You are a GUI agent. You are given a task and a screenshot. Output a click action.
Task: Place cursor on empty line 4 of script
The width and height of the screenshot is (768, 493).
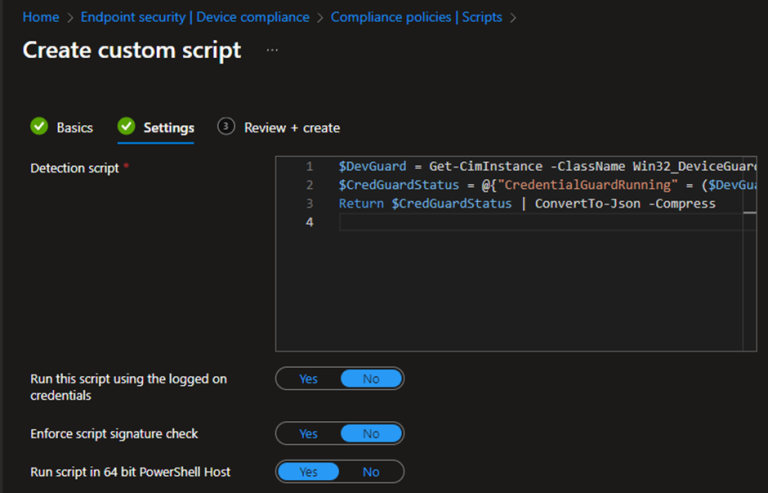click(x=539, y=222)
